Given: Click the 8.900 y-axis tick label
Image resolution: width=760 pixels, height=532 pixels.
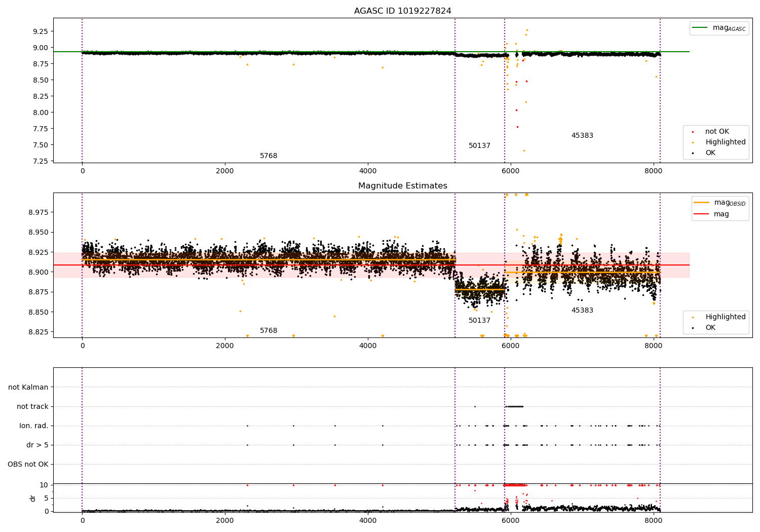Looking at the screenshot, I should [38, 272].
